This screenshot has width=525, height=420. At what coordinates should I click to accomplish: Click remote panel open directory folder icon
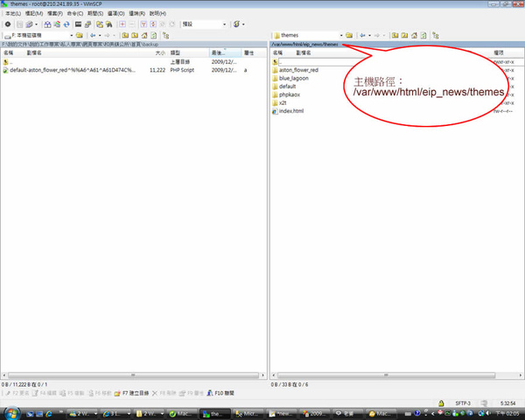[x=349, y=35]
